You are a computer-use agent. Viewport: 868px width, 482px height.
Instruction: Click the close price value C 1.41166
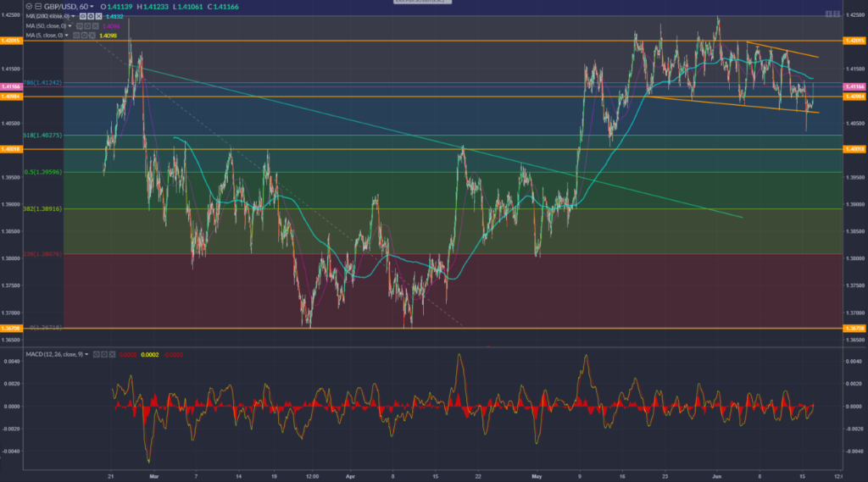223,7
